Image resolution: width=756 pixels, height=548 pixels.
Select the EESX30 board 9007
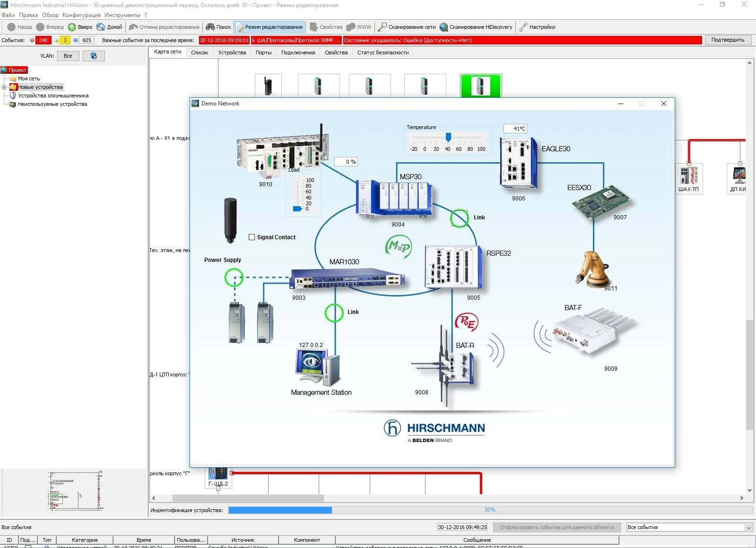click(x=601, y=202)
